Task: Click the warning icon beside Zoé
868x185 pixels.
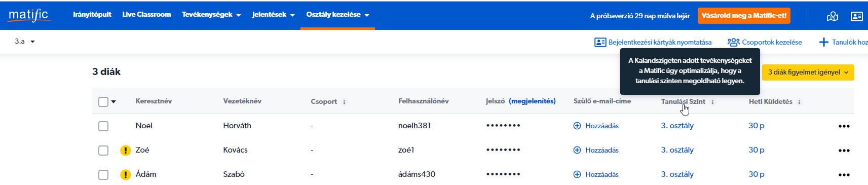Action: 126,151
